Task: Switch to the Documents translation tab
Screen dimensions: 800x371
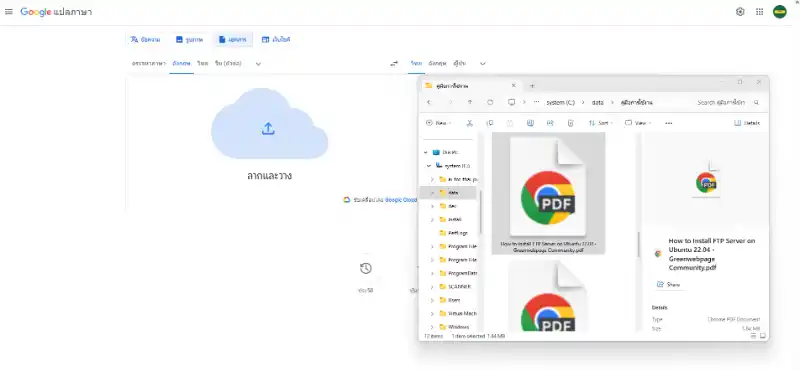Action: tap(233, 39)
